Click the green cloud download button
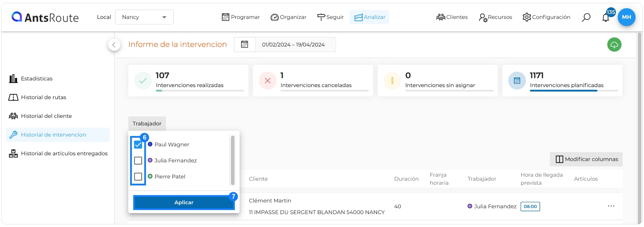The width and height of the screenshot is (644, 227). click(x=614, y=45)
